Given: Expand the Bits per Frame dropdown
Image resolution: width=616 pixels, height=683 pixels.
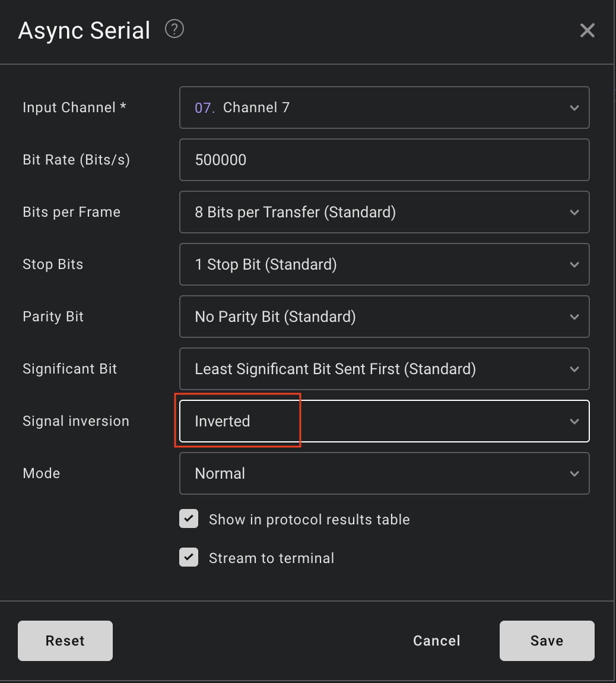Looking at the screenshot, I should 383,212.
